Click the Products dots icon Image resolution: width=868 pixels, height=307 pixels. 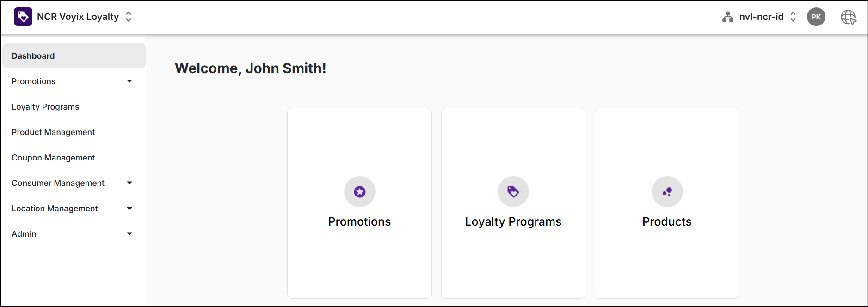[667, 191]
